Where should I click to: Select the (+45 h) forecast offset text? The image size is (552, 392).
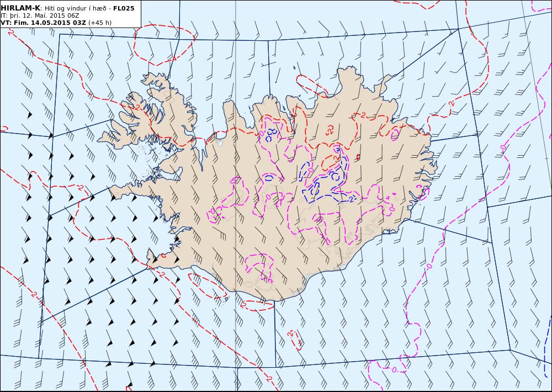(x=99, y=23)
